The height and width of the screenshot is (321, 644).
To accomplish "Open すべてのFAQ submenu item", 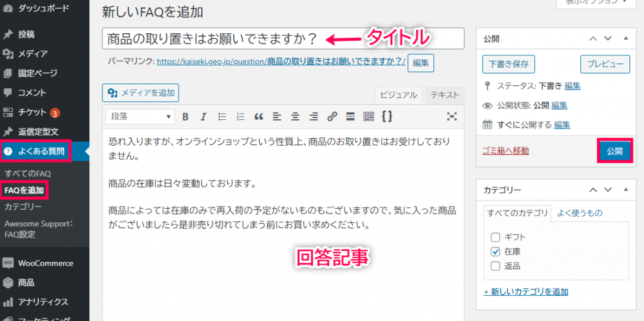I will click(28, 173).
